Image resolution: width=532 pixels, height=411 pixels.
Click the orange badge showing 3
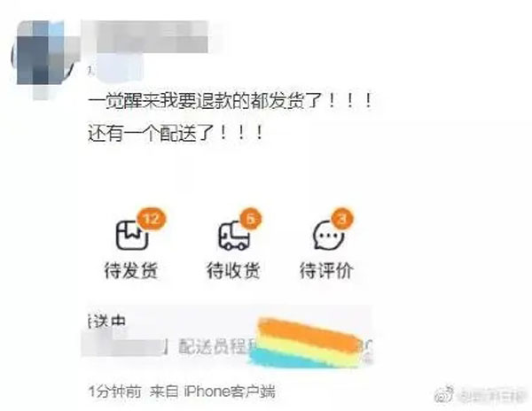(x=342, y=219)
